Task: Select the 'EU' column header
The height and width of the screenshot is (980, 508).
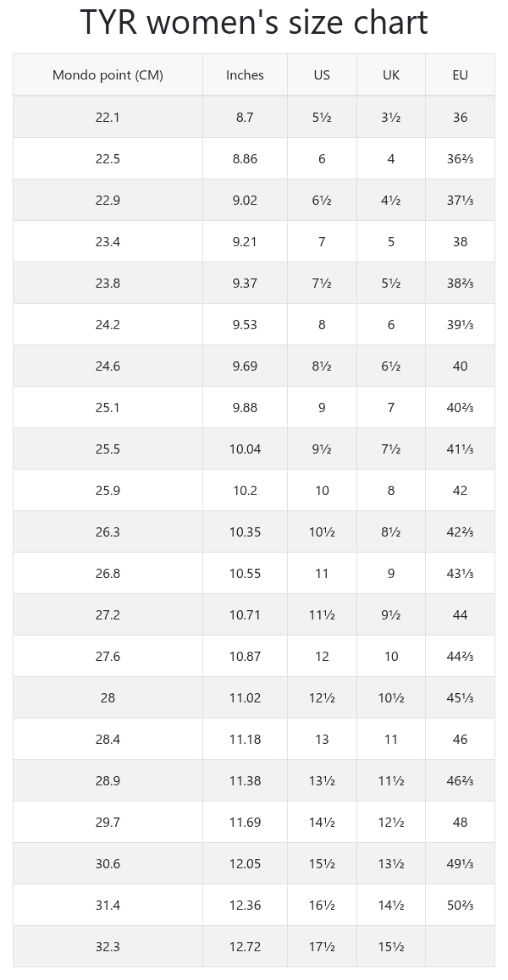Action: (x=460, y=75)
